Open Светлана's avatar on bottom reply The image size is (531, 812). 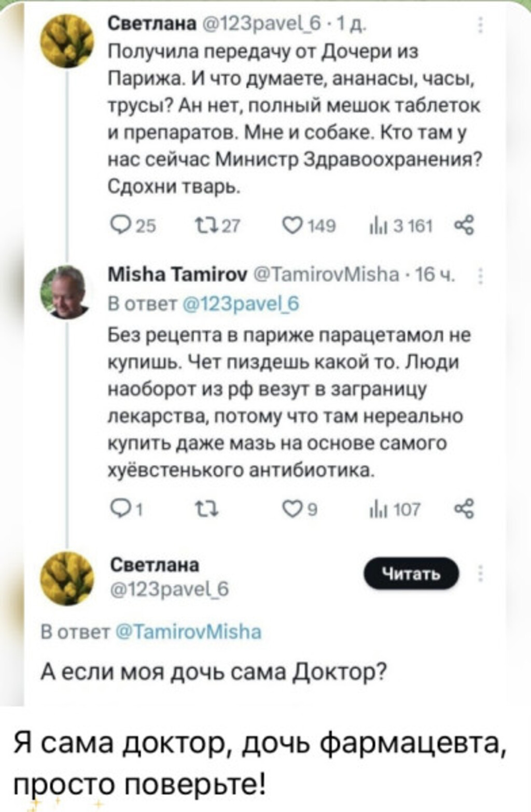[67, 578]
